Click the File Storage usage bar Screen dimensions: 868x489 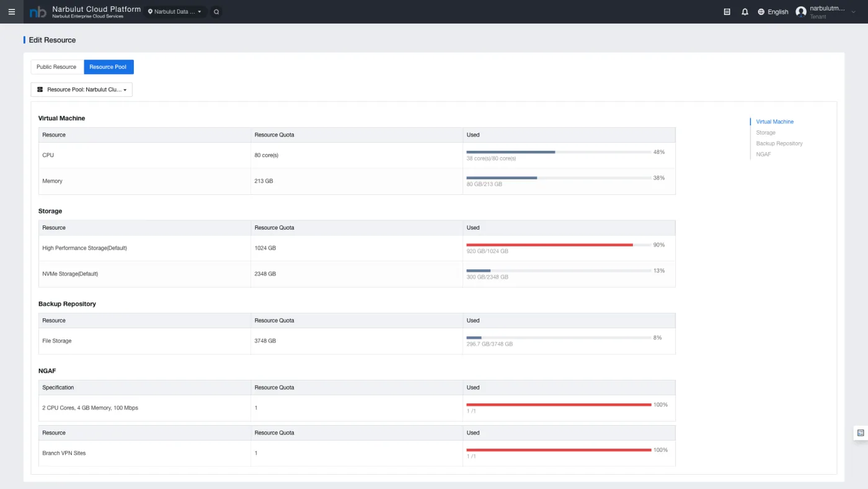coord(559,338)
